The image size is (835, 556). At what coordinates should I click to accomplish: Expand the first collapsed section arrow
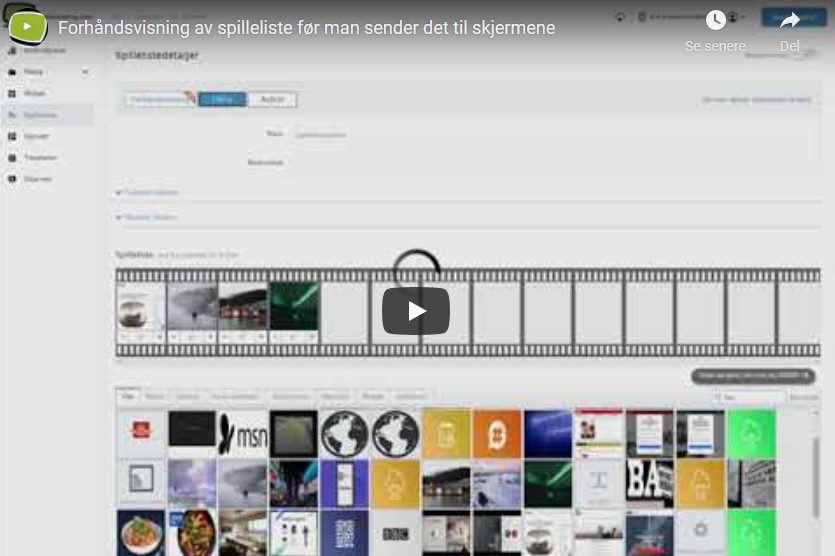pyautogui.click(x=119, y=192)
